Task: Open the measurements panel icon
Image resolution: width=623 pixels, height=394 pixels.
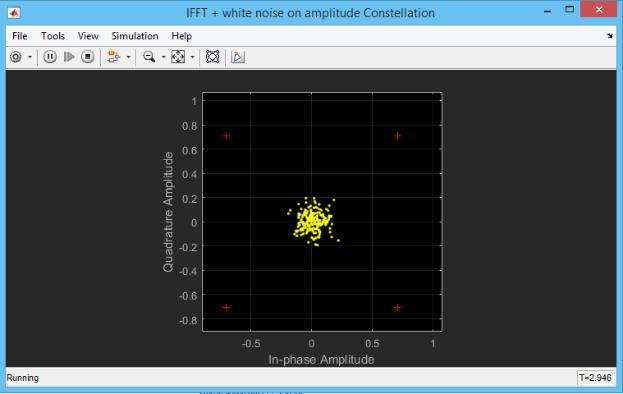Action: [x=238, y=57]
